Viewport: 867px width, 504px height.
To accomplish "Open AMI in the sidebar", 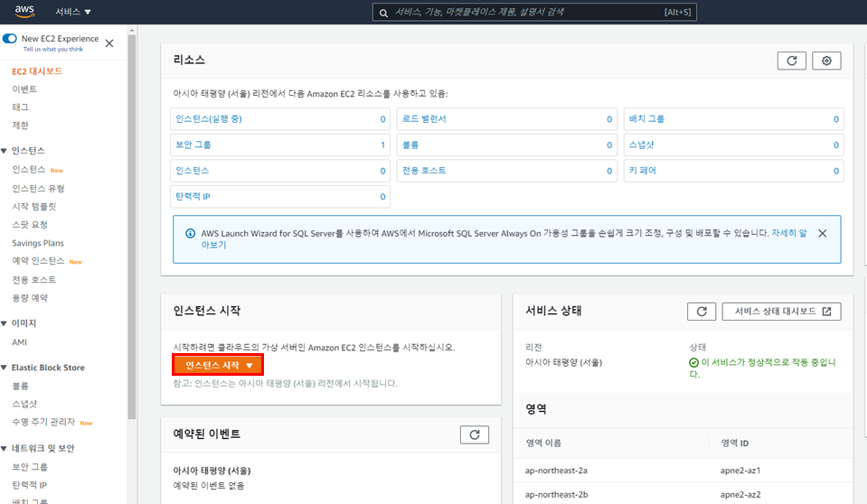I will 19,342.
